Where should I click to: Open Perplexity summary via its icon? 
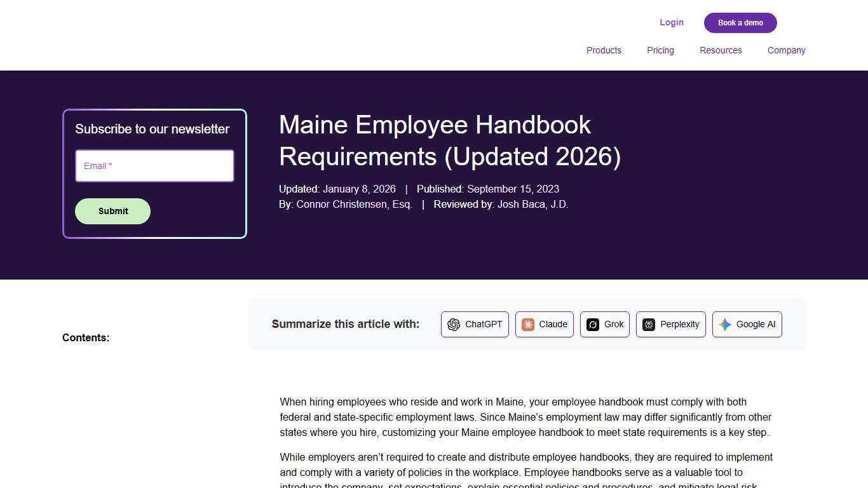648,324
